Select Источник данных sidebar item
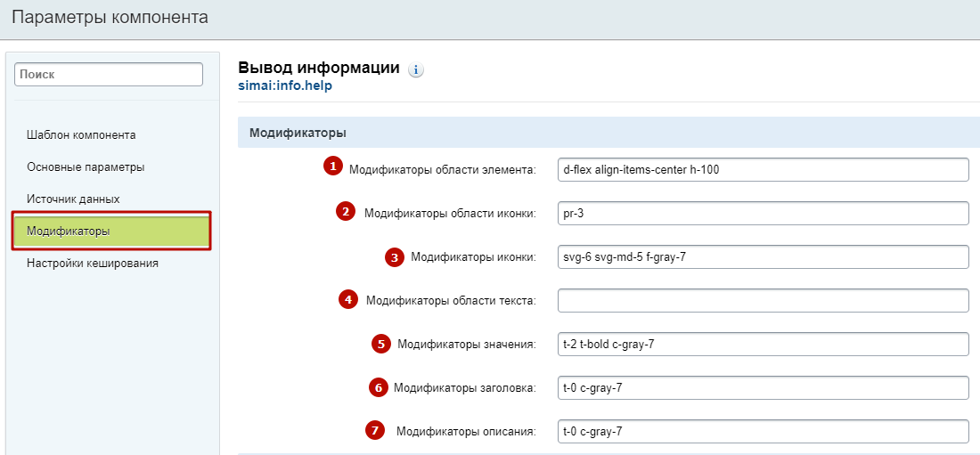Image resolution: width=980 pixels, height=455 pixels. 73,199
